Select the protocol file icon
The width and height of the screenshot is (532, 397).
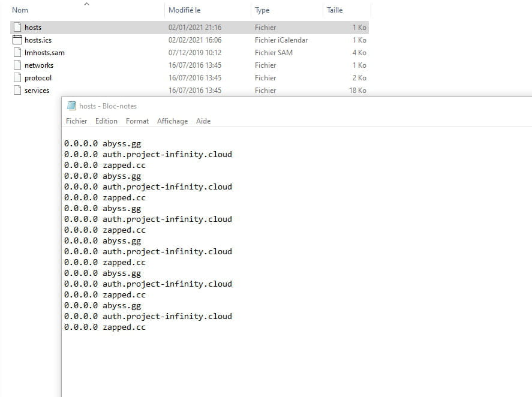tap(17, 78)
